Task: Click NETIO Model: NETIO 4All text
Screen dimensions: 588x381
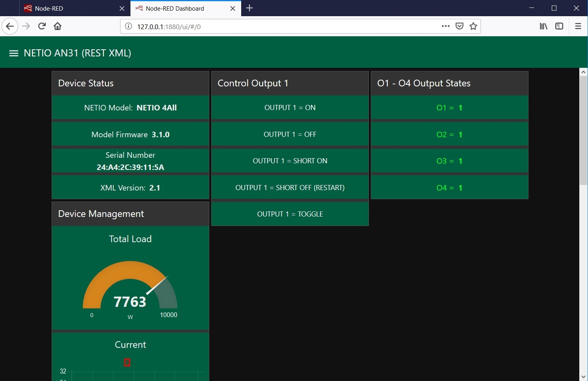Action: click(x=130, y=108)
